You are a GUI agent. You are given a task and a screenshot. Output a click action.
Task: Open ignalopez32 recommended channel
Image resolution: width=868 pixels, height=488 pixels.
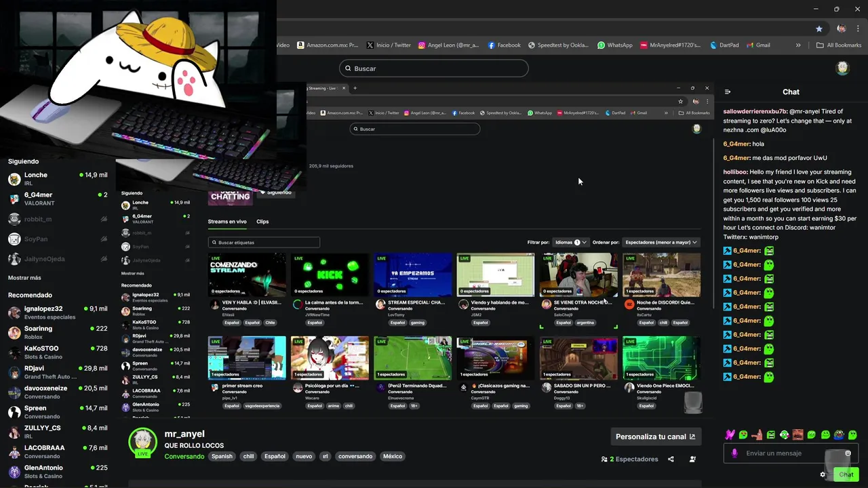coord(58,312)
